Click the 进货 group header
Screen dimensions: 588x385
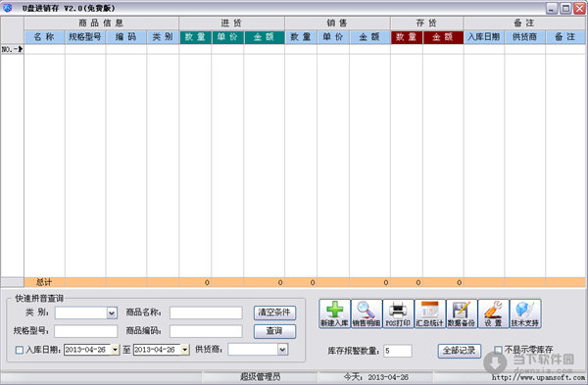pos(231,24)
